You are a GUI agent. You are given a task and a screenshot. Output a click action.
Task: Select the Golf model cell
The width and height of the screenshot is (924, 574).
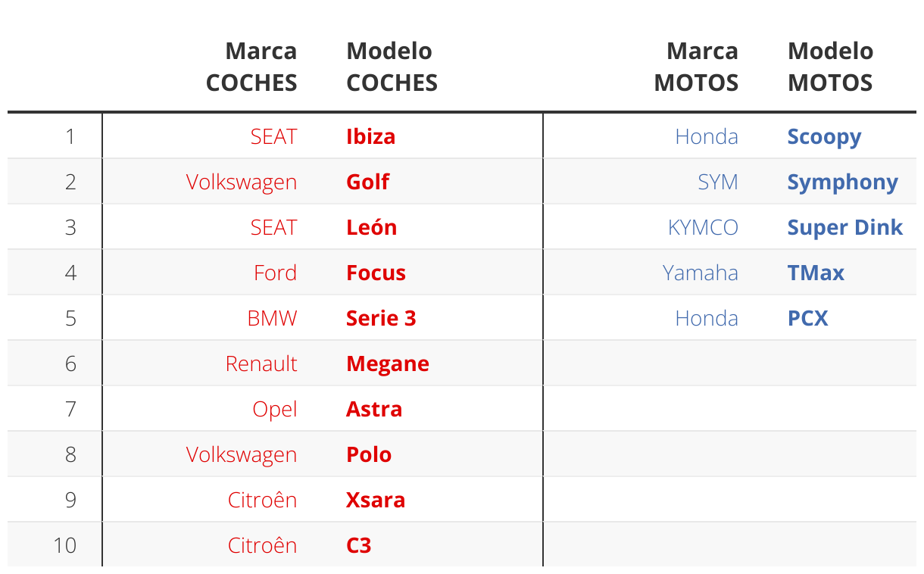367,182
